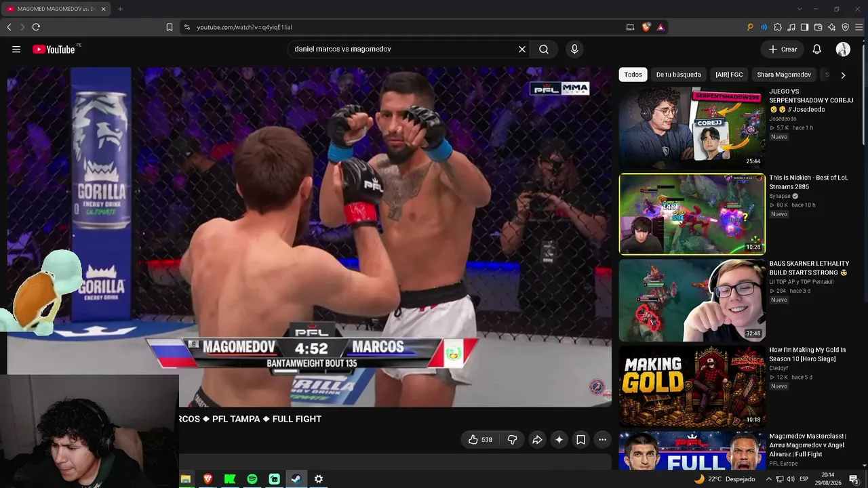868x488 pixels.
Task: Open Windows notification center icon
Action: point(854,479)
